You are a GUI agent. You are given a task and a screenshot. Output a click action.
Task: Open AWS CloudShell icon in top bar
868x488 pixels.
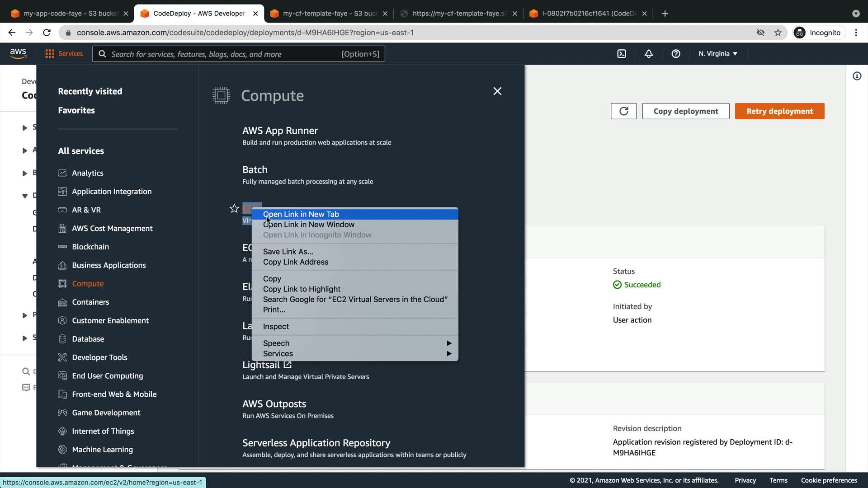point(622,54)
